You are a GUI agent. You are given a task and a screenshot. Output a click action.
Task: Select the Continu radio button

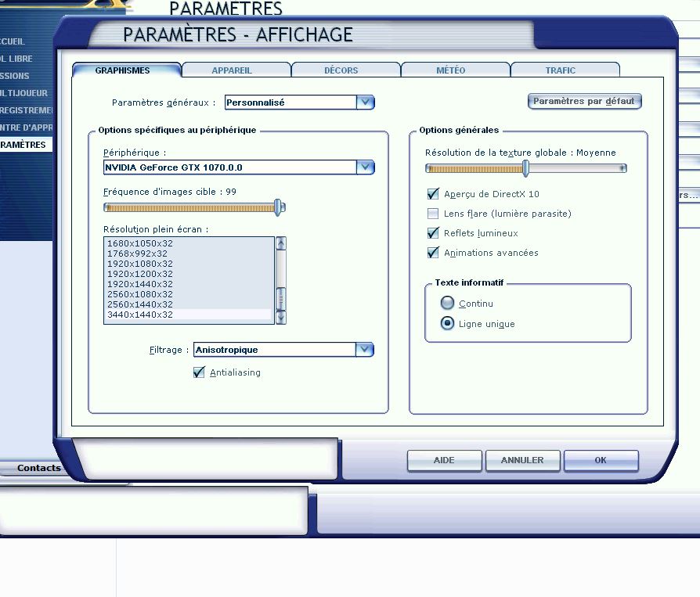pos(447,303)
